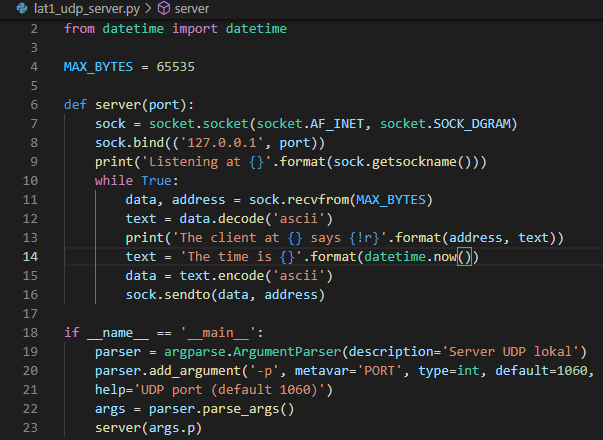Click line number 23 in gutter
This screenshot has width=603, height=440.
(x=30, y=428)
